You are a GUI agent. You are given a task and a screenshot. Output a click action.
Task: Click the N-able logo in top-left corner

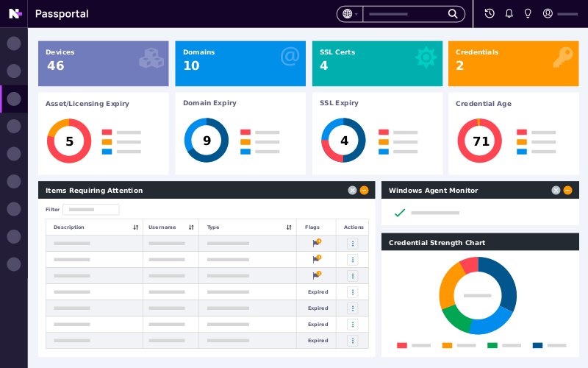click(x=15, y=13)
